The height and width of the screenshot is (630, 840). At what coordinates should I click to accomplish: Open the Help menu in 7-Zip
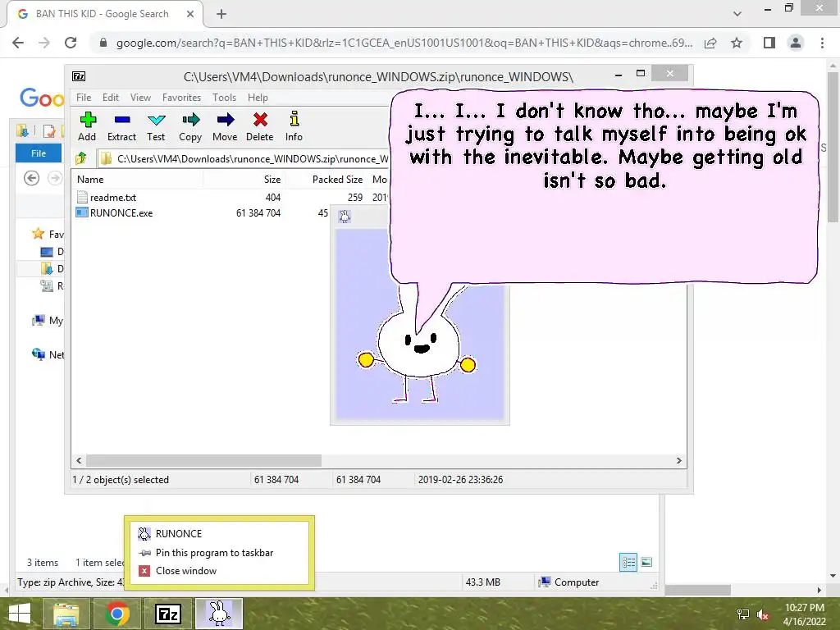[258, 98]
